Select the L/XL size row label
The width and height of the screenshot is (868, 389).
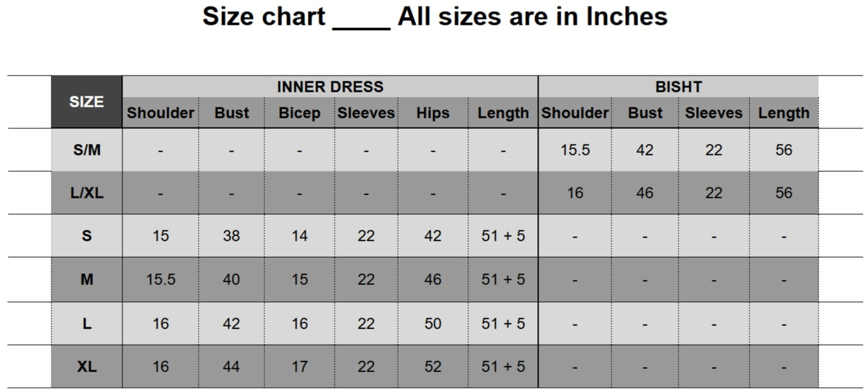click(x=87, y=193)
